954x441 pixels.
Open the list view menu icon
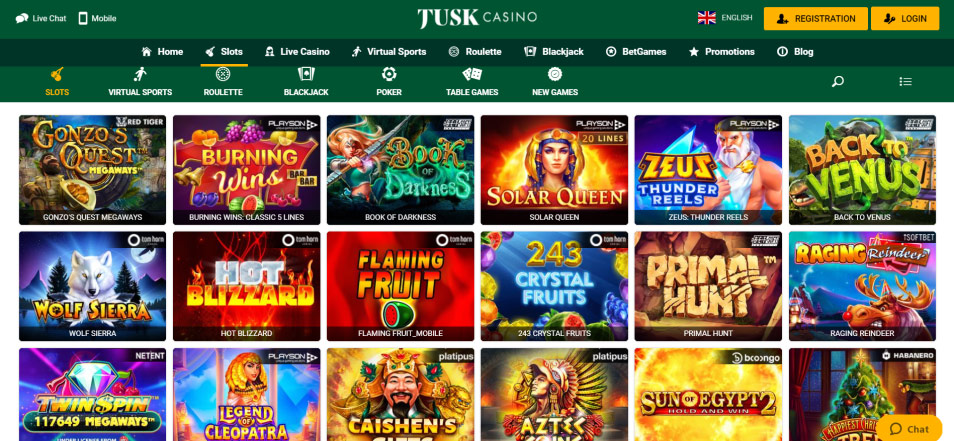click(905, 82)
